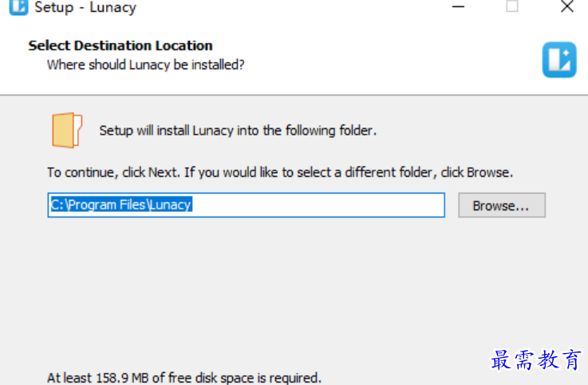588x385 pixels.
Task: Click the "Setup - Lunacy" window title text
Action: tap(85, 7)
